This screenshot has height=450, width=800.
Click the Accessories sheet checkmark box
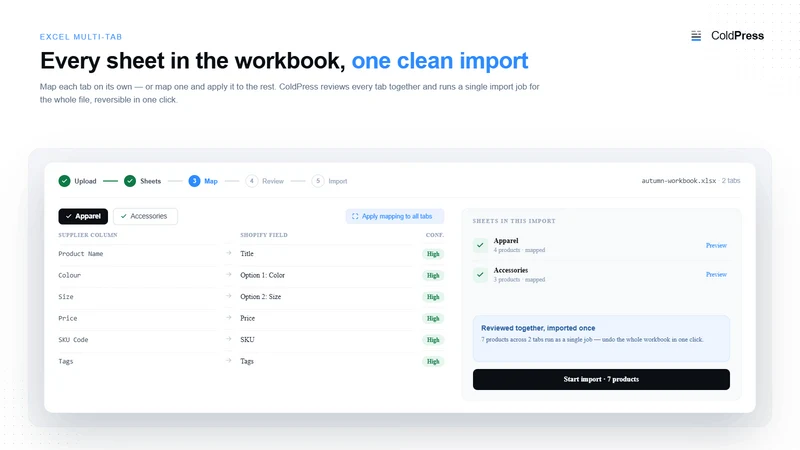click(480, 274)
